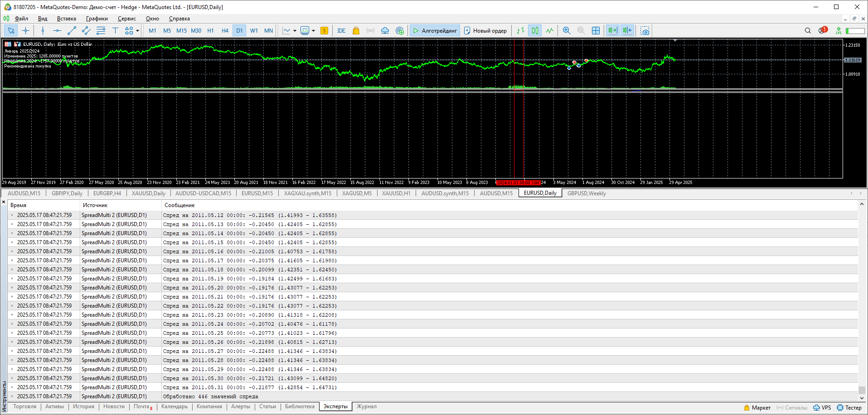This screenshot has width=868, height=415.
Task: Zoom in on the chart
Action: (x=566, y=31)
